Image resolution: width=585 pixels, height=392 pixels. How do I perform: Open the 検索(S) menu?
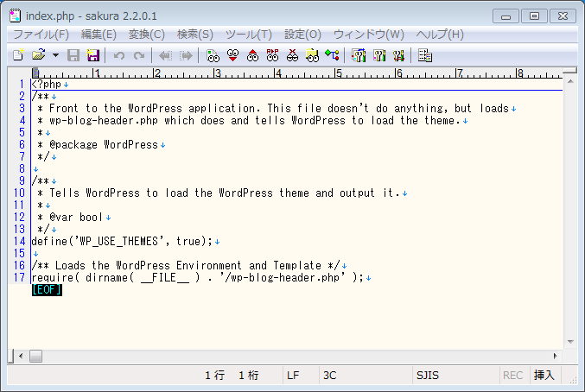(194, 35)
